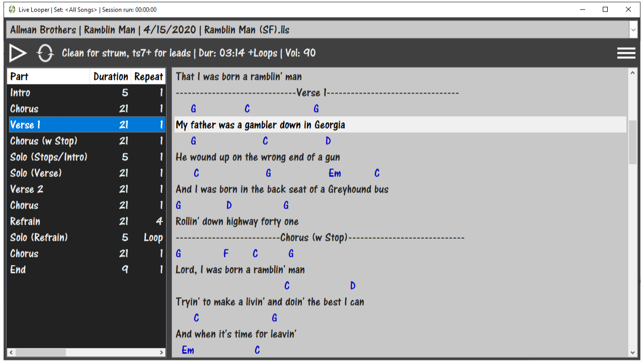Select the End part row
Viewport: 644px width, 362px height.
coord(87,269)
